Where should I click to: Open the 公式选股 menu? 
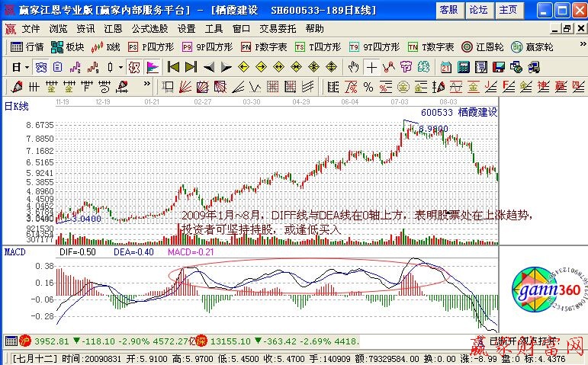[x=149, y=28]
